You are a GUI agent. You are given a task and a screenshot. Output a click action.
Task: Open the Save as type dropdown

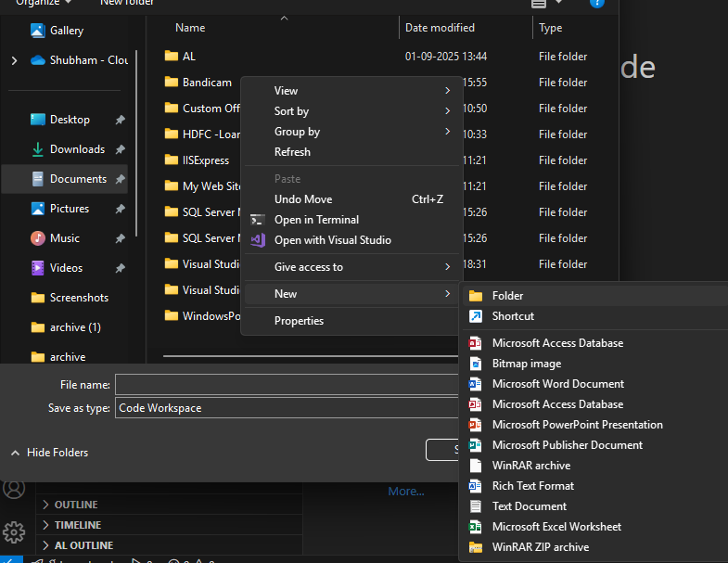click(287, 408)
